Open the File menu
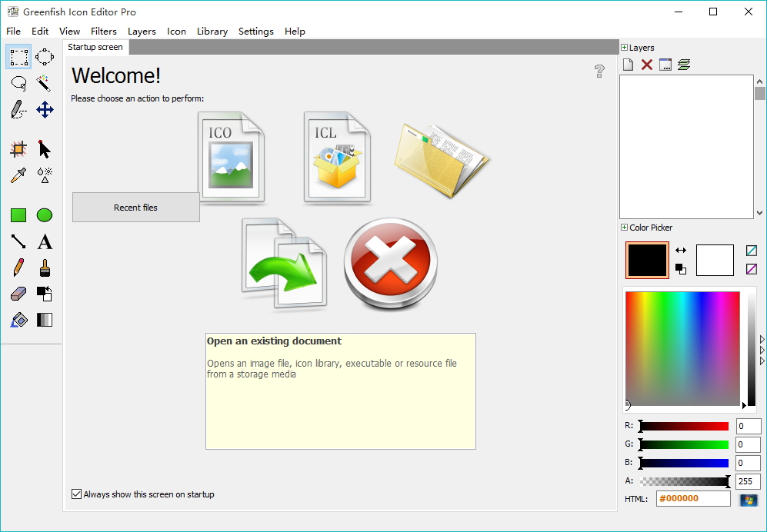 (13, 32)
